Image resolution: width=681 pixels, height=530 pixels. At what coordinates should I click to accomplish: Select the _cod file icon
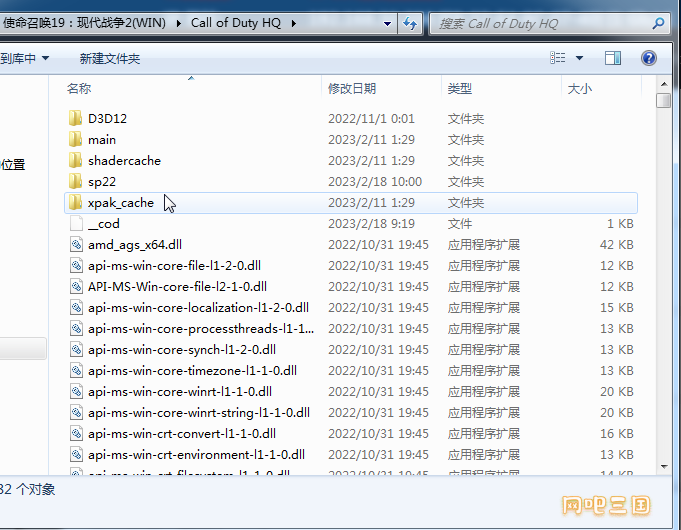[76, 223]
